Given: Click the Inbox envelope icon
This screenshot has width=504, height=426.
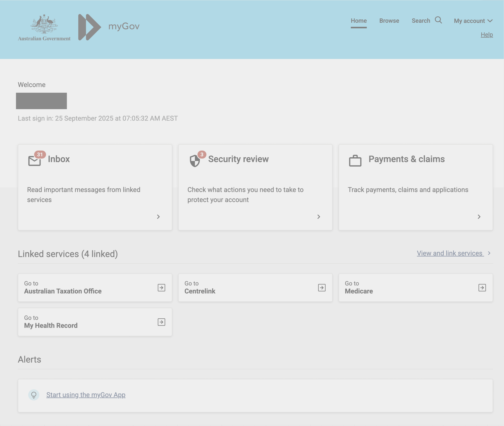Looking at the screenshot, I should pyautogui.click(x=34, y=161).
